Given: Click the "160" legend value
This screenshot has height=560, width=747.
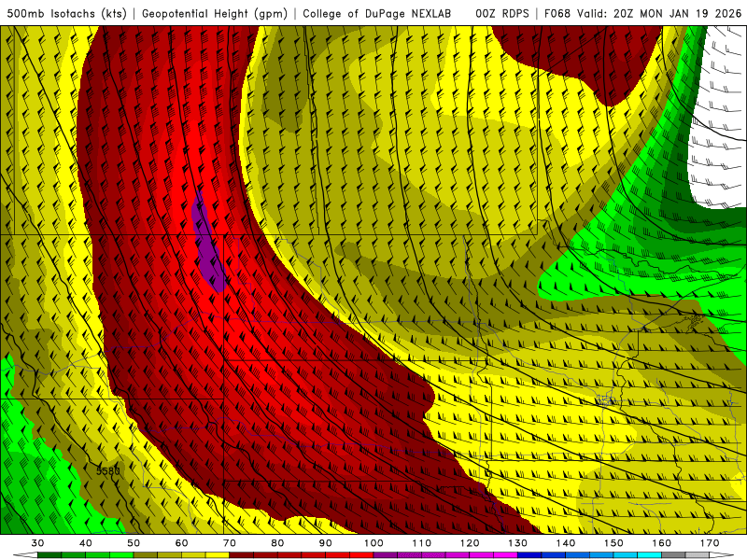Looking at the screenshot, I should pos(662,543).
